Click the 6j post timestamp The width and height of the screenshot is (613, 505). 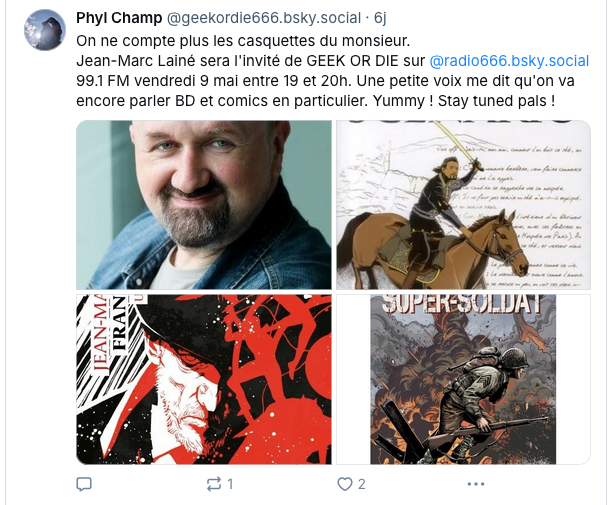[x=380, y=18]
